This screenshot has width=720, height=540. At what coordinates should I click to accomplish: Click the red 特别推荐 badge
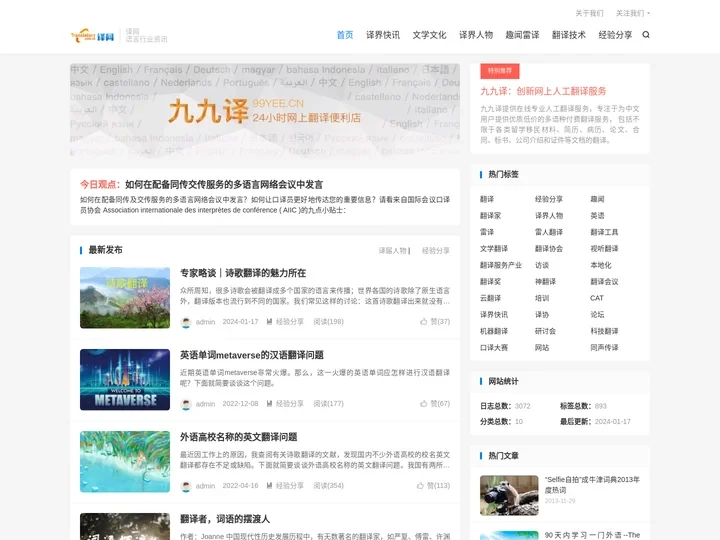click(500, 71)
